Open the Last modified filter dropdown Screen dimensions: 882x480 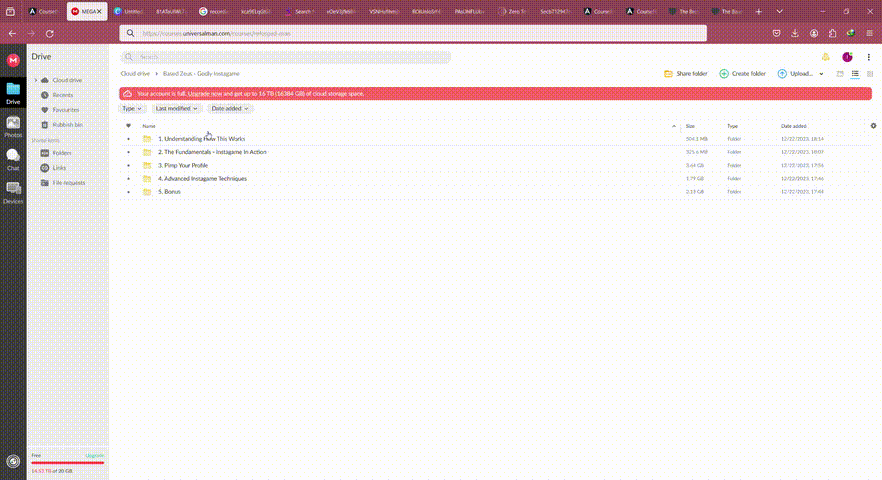176,109
